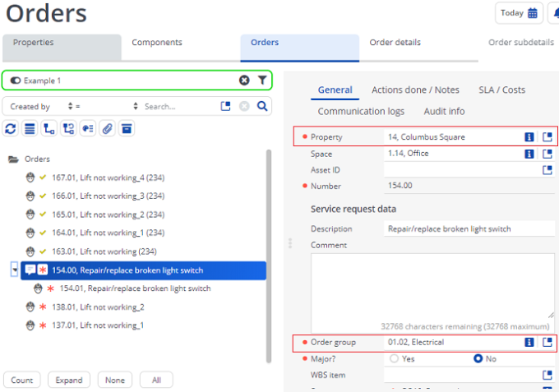Click the archive box icon
The height and width of the screenshot is (392, 559).
pos(127,129)
